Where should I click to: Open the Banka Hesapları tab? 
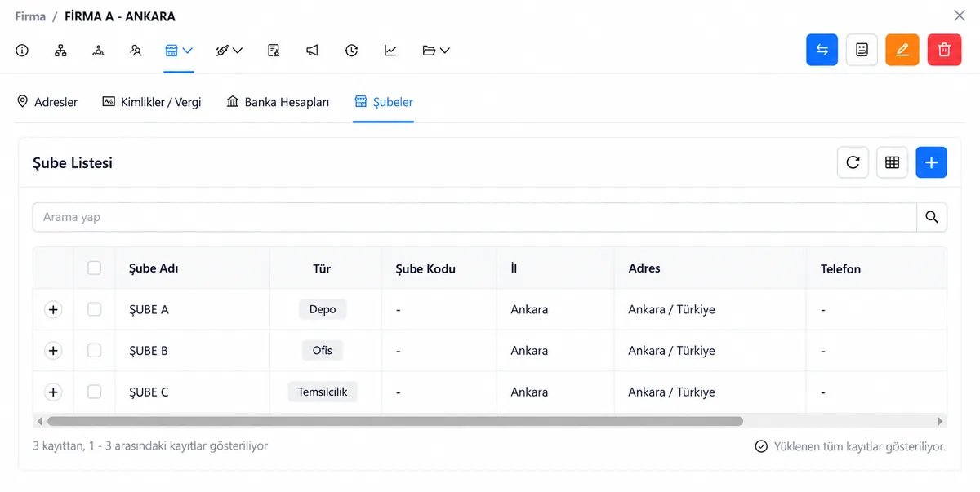pos(278,102)
